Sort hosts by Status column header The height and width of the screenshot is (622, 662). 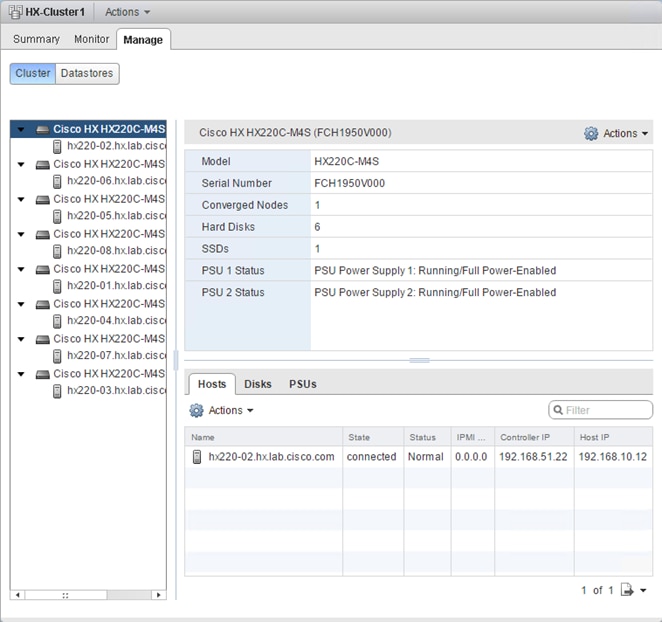[x=427, y=437]
